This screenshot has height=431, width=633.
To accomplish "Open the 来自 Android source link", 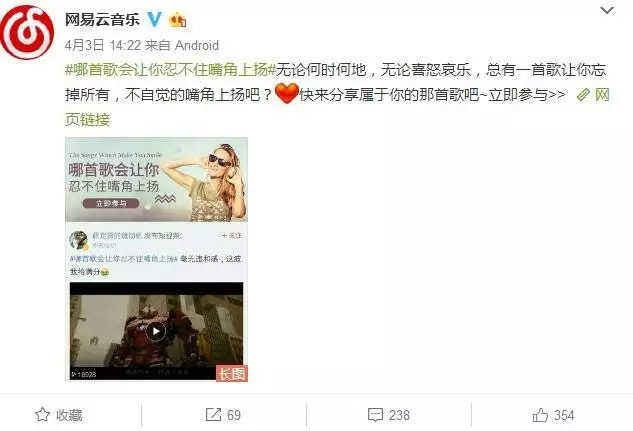I will click(182, 45).
